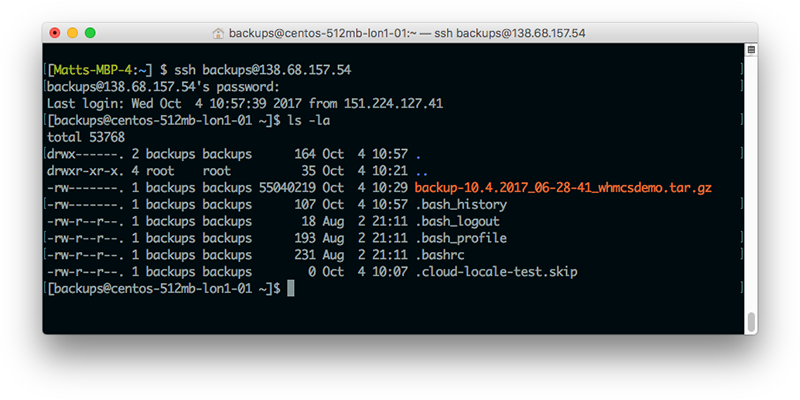Click the ls -la command text

[312, 121]
